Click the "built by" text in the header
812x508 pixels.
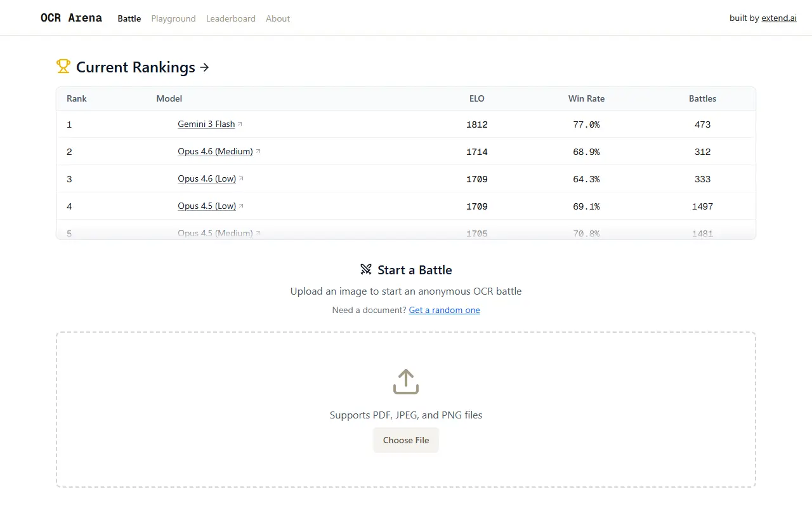[744, 18]
